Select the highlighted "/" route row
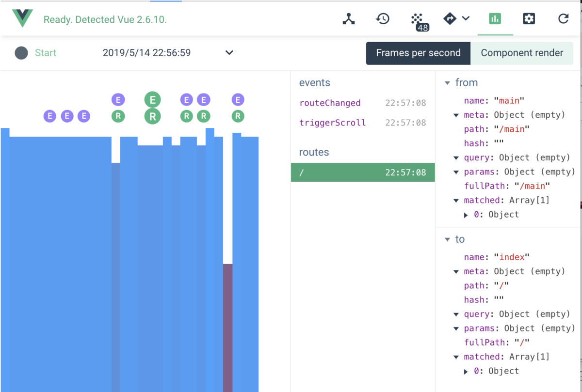 pos(363,172)
